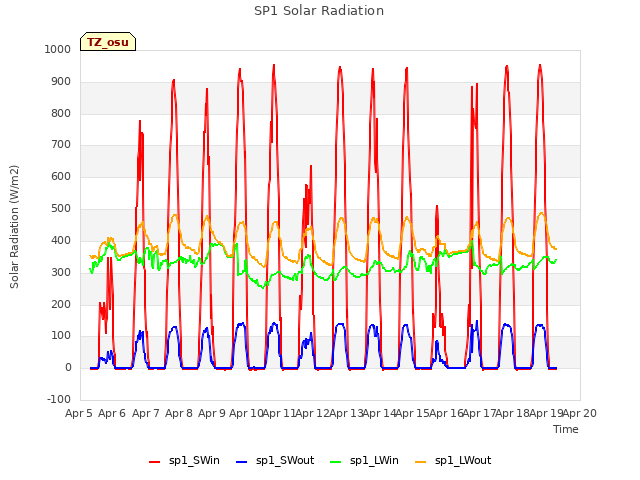Click the 700 y-axis tick label
The image size is (640, 480).
61,144
